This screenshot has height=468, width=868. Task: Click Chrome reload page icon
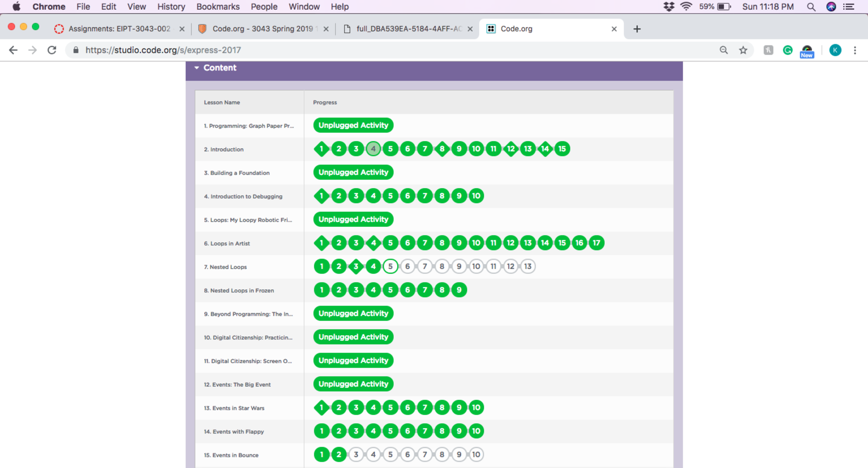pyautogui.click(x=52, y=50)
